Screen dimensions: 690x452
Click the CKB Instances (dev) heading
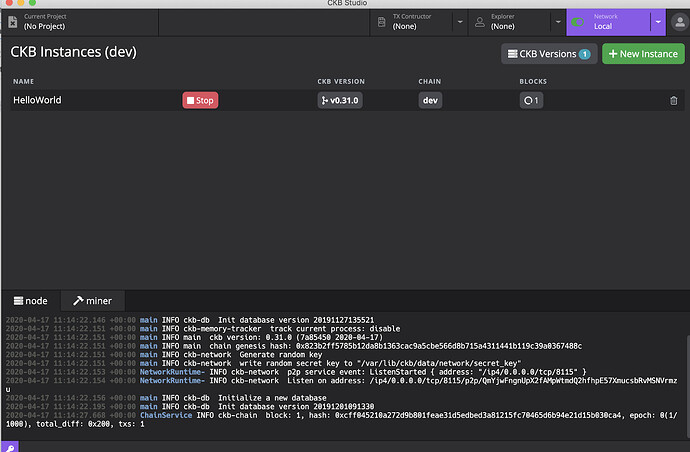[x=73, y=52]
